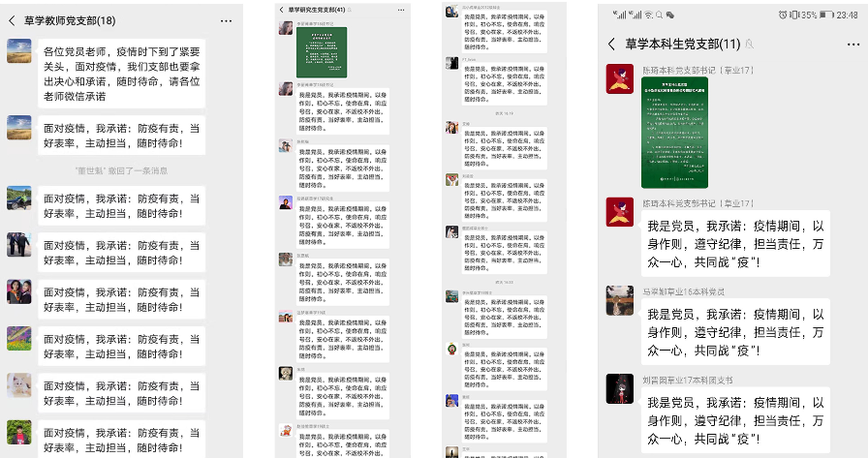Viewport: 868px width, 458px height.
Task: Open the purple flower field avatar
Action: (18, 339)
